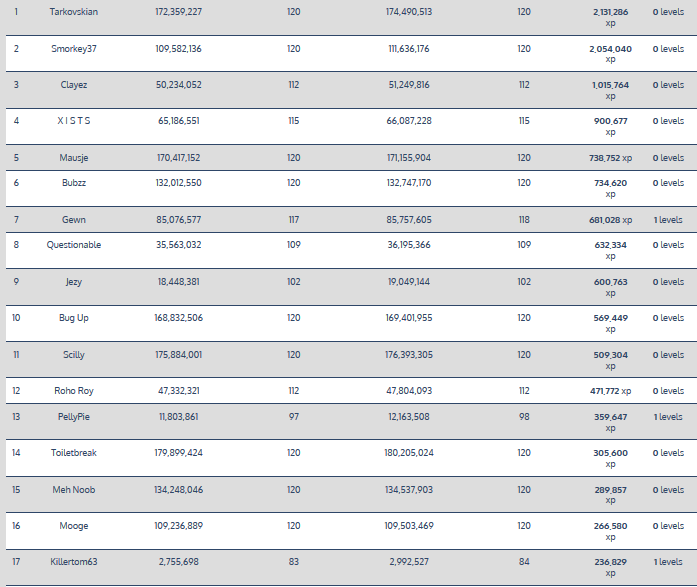Open Toiletbreak's profile
697x587 pixels.
73,453
